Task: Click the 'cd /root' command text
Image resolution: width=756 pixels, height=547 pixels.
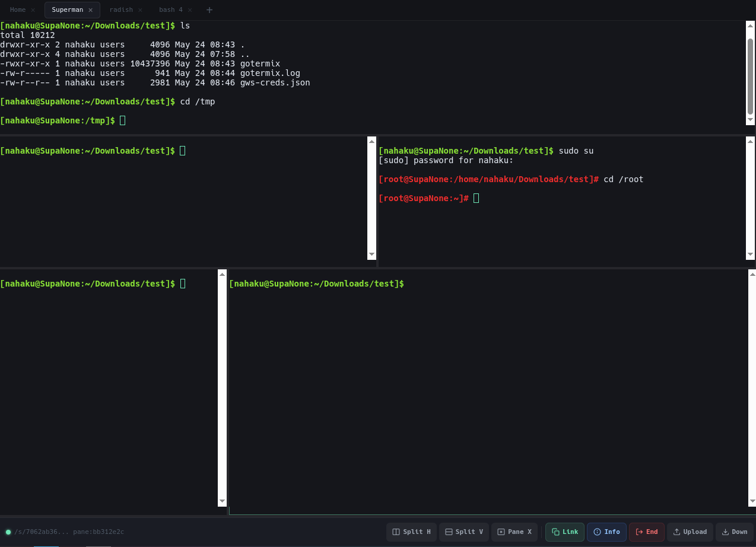Action: (623, 179)
